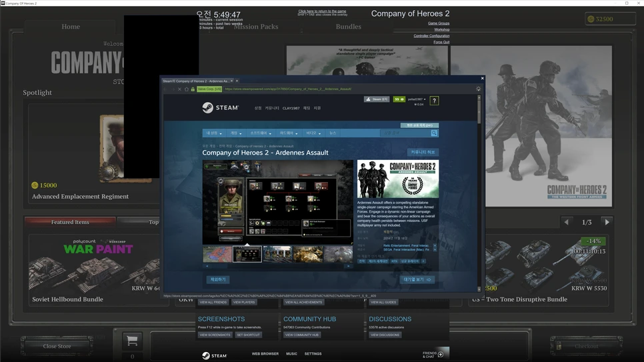The image size is (644, 362).
Task: Click the Close Store button
Action: [x=57, y=347]
